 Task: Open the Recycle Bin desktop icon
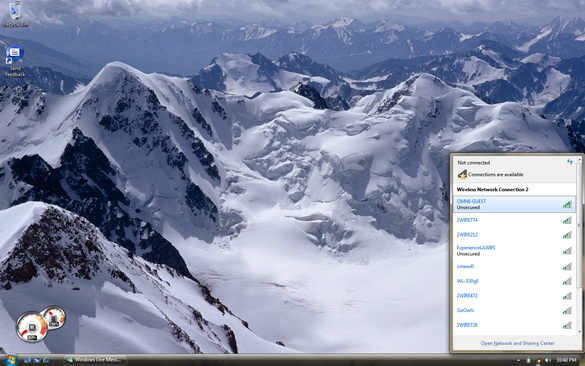point(15,14)
